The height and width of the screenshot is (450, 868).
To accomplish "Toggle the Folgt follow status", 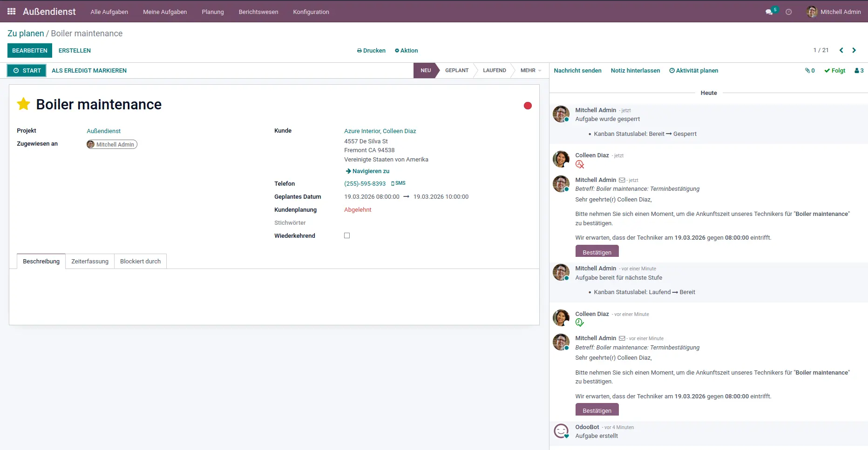I will point(834,71).
